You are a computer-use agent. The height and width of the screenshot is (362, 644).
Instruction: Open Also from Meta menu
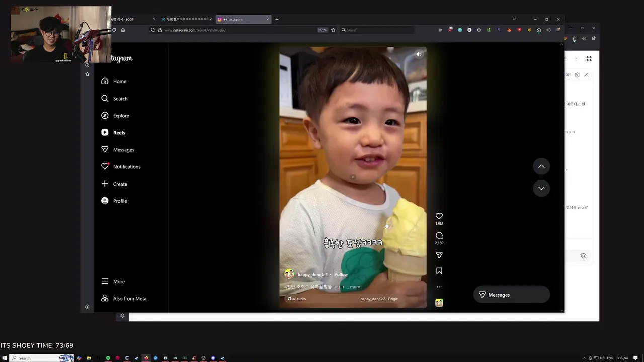tap(124, 299)
